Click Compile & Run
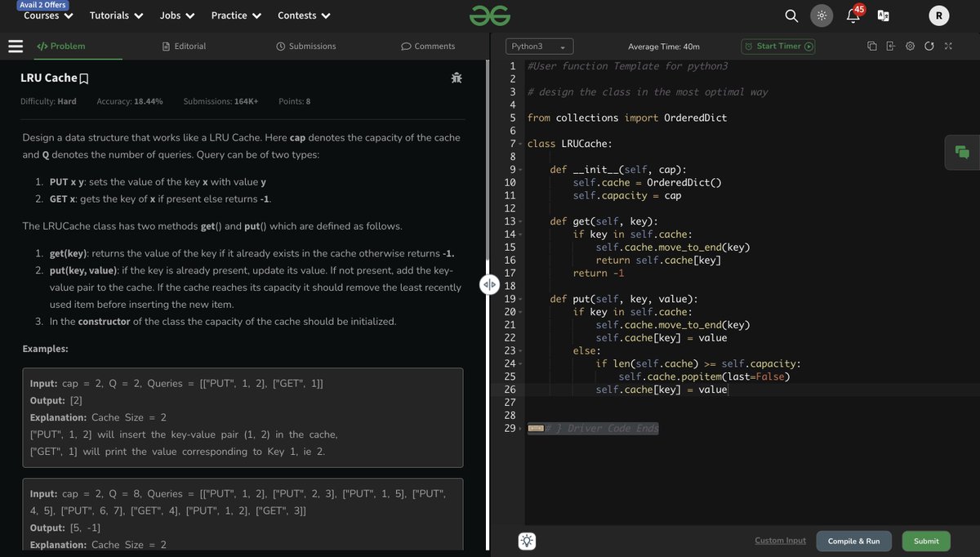Image resolution: width=980 pixels, height=557 pixels. click(853, 541)
